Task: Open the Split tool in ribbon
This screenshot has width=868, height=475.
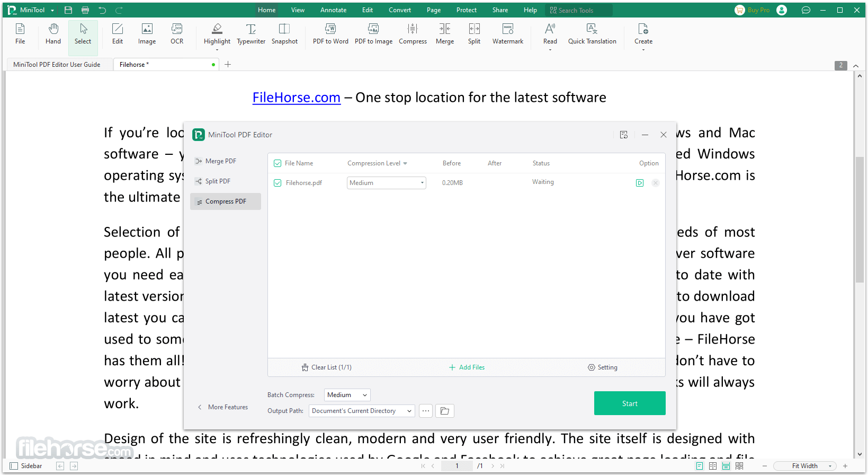Action: click(474, 34)
